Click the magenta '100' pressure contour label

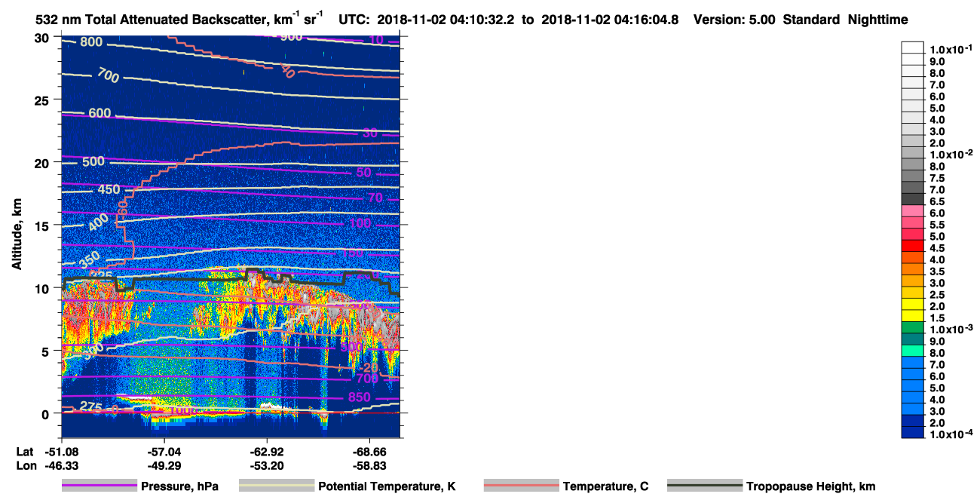click(x=360, y=223)
